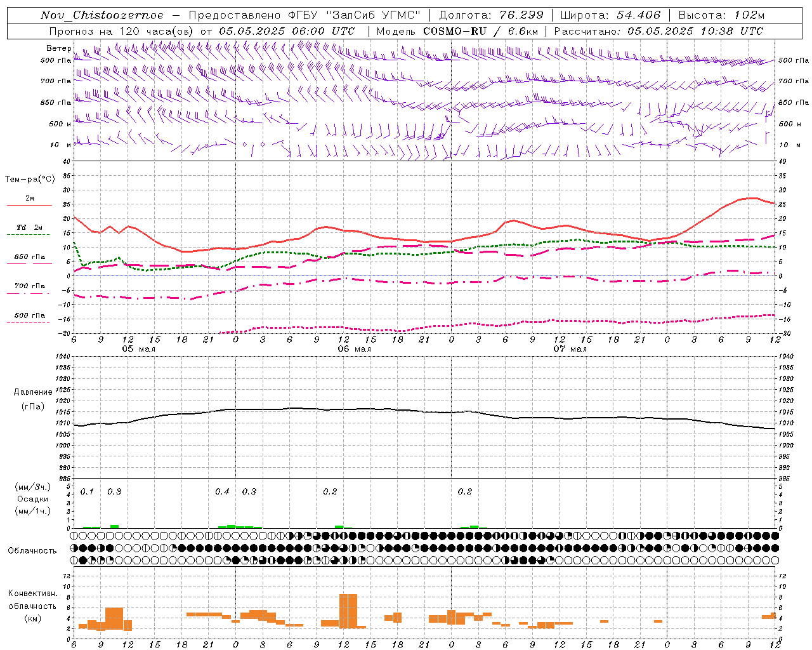
Task: Click the tallest orange convective cloud bar
Action: 348,611
